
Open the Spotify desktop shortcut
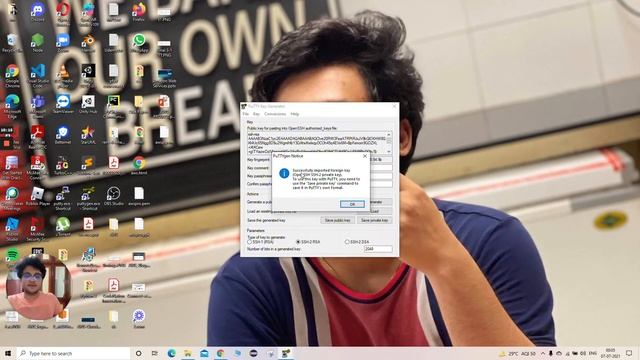click(12, 257)
